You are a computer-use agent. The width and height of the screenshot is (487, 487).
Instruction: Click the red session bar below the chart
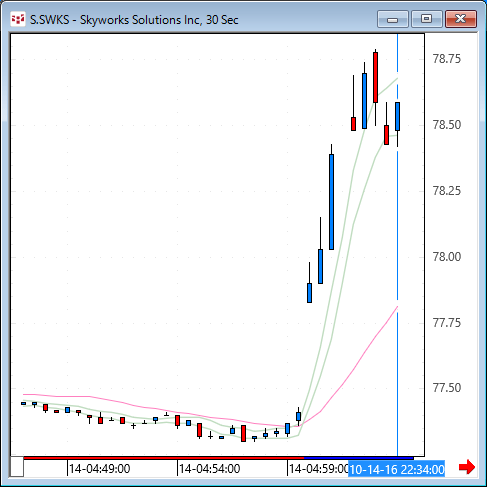pyautogui.click(x=164, y=458)
